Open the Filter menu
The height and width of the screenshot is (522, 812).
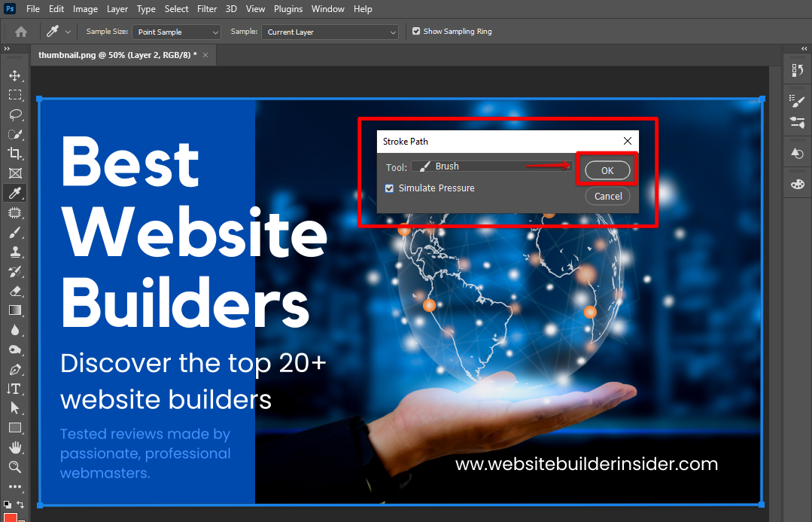(x=206, y=9)
